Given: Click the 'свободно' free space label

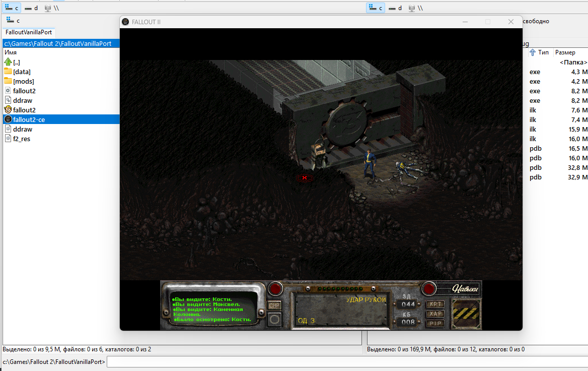Looking at the screenshot, I should click(536, 21).
